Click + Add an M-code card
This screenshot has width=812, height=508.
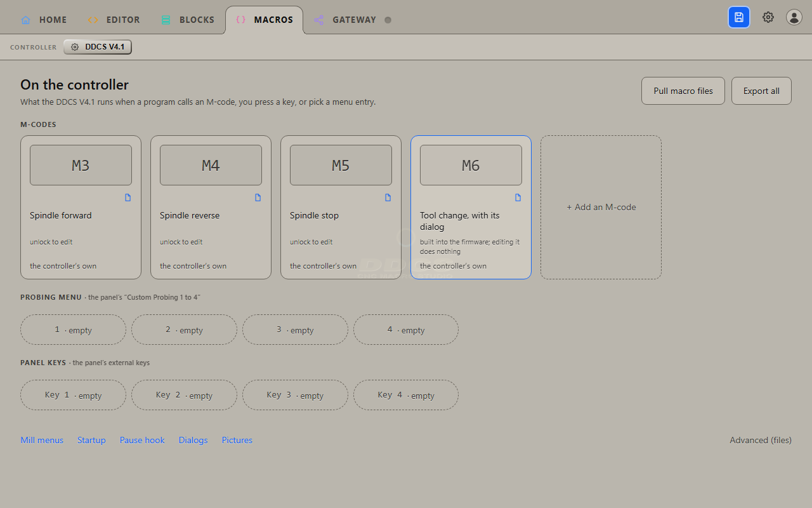[x=601, y=207]
